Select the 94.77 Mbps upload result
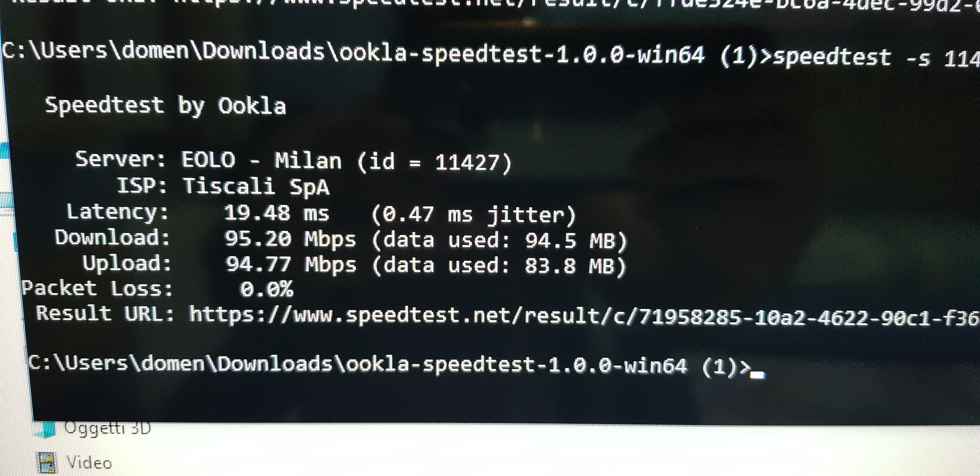The height and width of the screenshot is (476, 980). tap(291, 265)
